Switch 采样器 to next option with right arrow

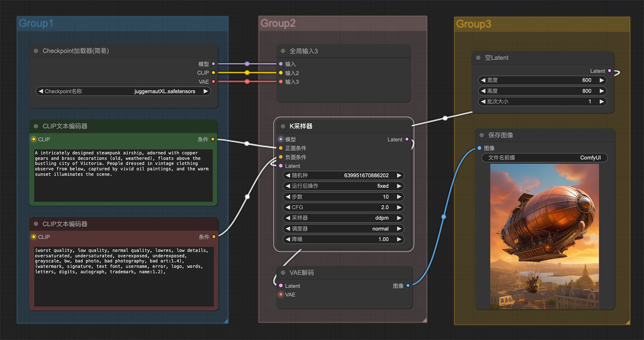click(399, 218)
